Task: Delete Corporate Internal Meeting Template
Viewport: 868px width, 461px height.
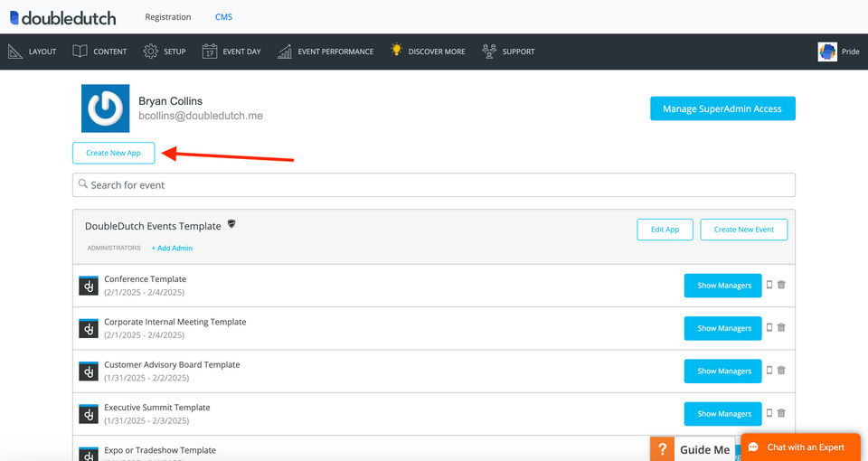Action: [781, 327]
